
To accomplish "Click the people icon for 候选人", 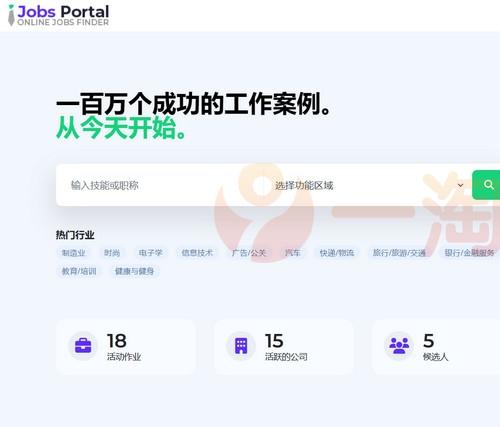I will pos(399,346).
